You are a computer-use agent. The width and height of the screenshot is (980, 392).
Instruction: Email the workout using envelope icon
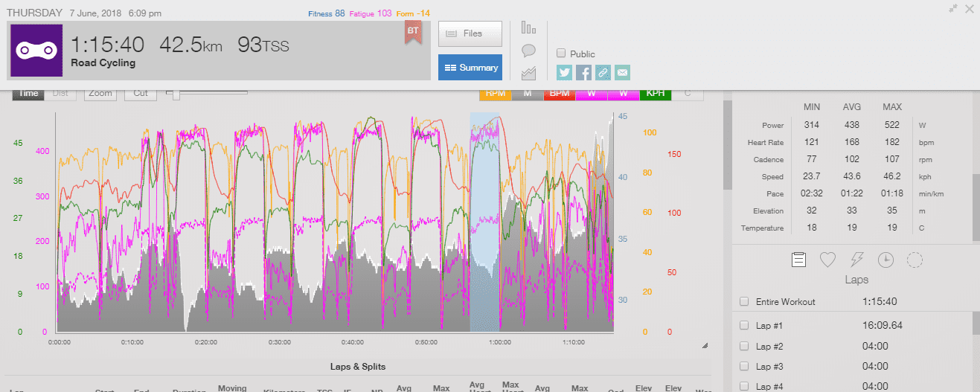pos(622,72)
